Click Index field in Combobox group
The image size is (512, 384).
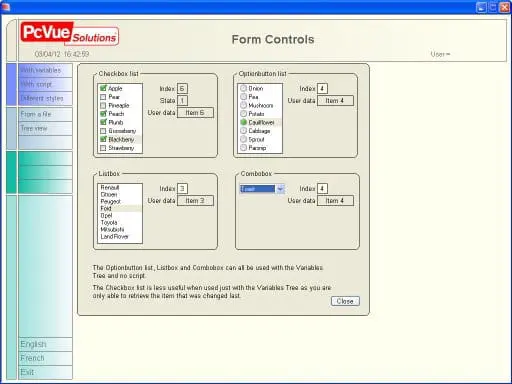[322, 189]
